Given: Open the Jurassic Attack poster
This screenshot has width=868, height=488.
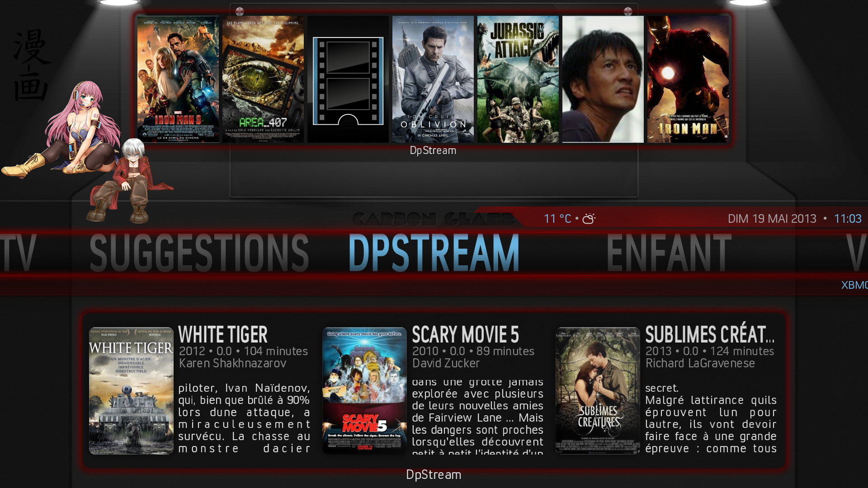Looking at the screenshot, I should (518, 80).
